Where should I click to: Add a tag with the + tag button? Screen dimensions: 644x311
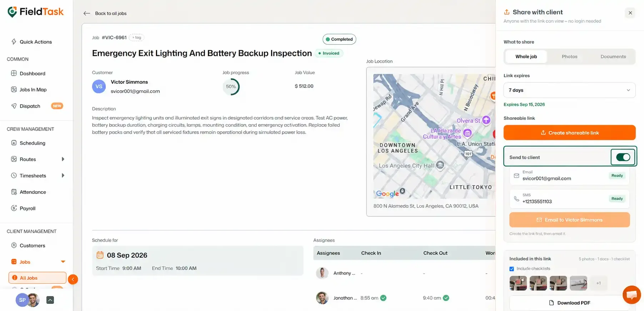136,37
